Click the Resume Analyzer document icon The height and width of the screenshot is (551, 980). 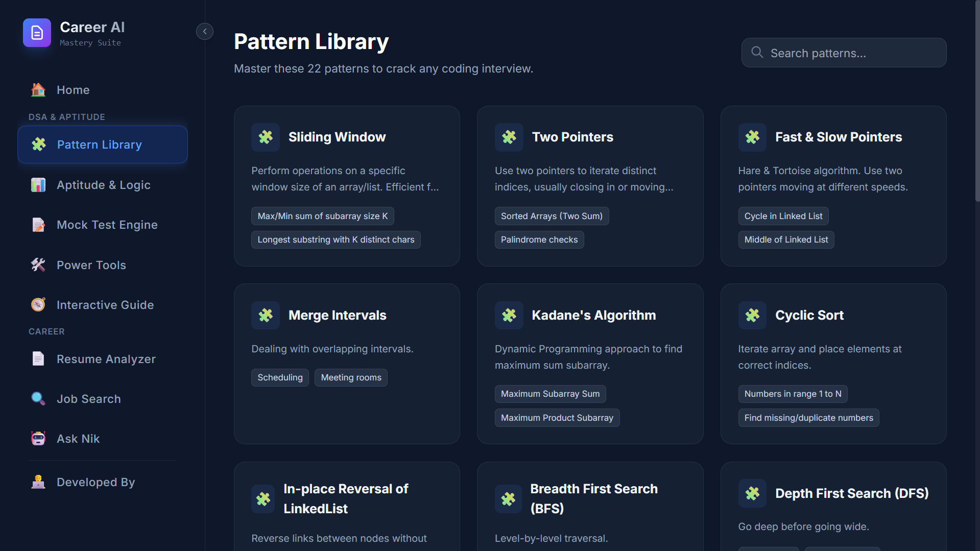[x=38, y=358]
